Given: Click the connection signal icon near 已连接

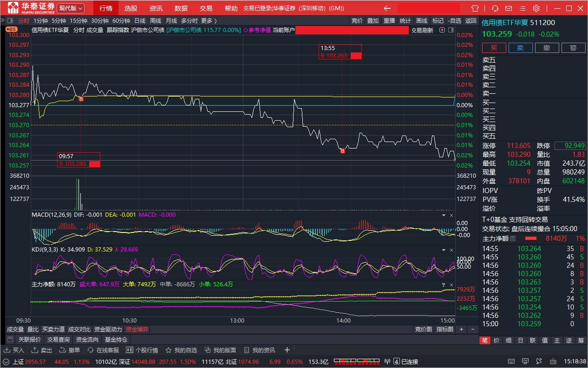Looking at the screenshot, I should [x=388, y=362].
